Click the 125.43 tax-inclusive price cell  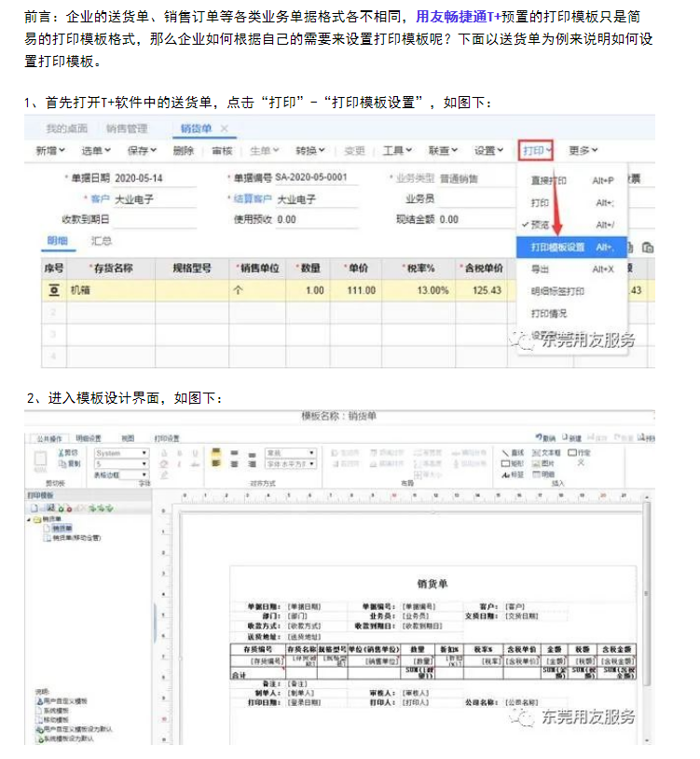coord(481,290)
